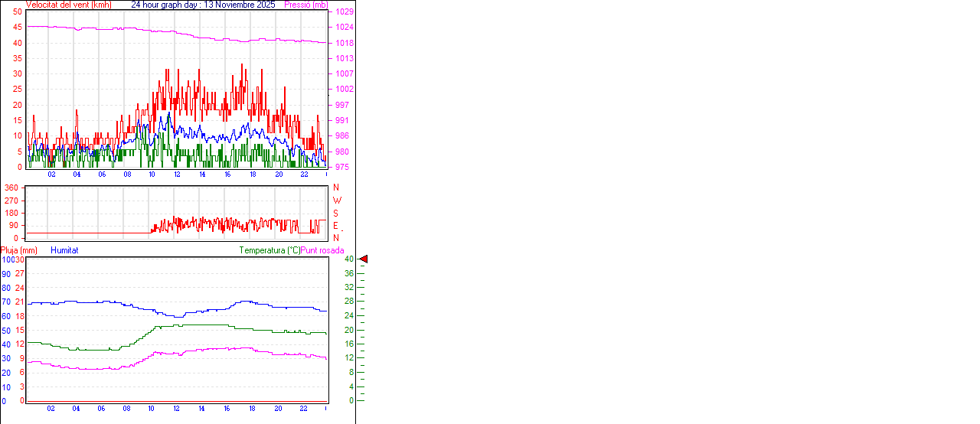Select the 1013 pressure axis tick label
The width and height of the screenshot is (980, 424).
coord(344,58)
